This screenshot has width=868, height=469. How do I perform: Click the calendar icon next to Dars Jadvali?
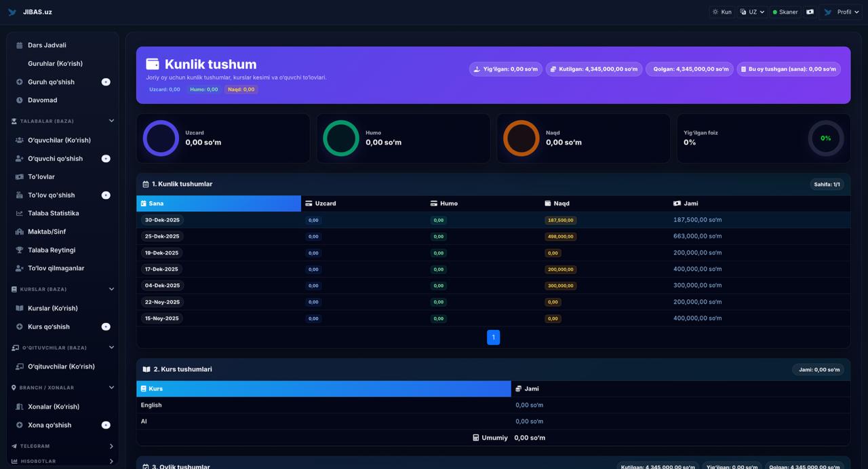pos(19,45)
